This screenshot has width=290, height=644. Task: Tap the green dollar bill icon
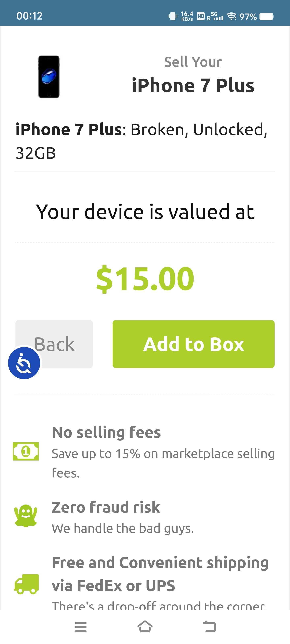(x=26, y=451)
